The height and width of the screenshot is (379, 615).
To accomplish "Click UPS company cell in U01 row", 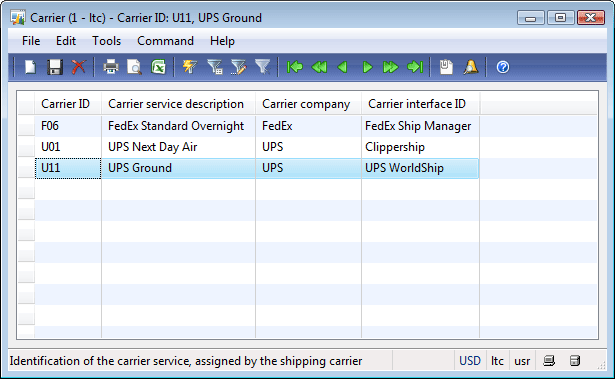I will (x=308, y=147).
